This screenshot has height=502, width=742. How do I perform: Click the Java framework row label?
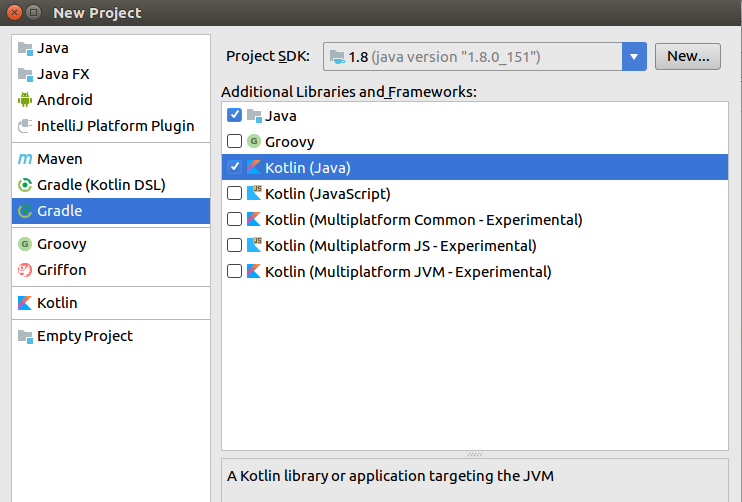coord(281,116)
